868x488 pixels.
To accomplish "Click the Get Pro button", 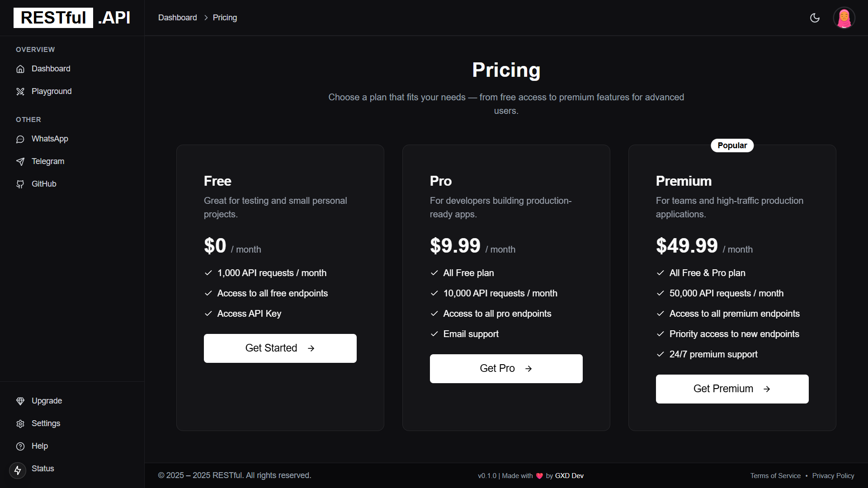I will click(x=506, y=369).
